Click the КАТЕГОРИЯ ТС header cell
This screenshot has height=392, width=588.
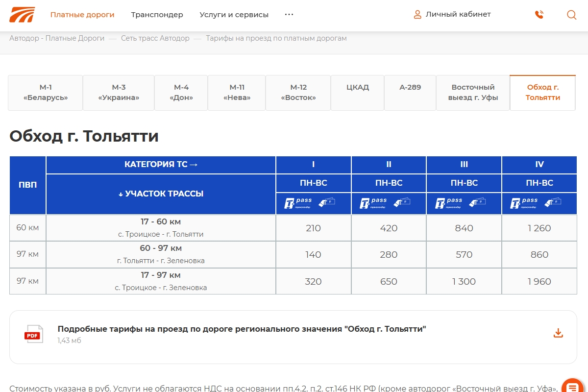[x=161, y=165]
